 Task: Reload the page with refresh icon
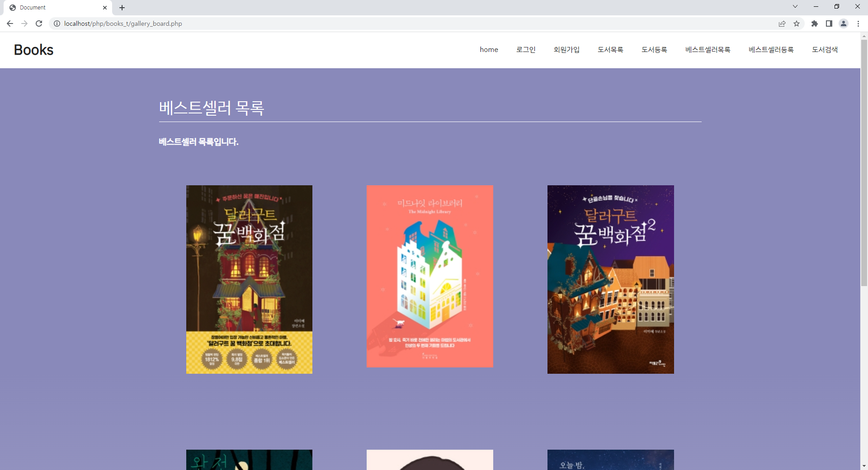click(x=39, y=23)
